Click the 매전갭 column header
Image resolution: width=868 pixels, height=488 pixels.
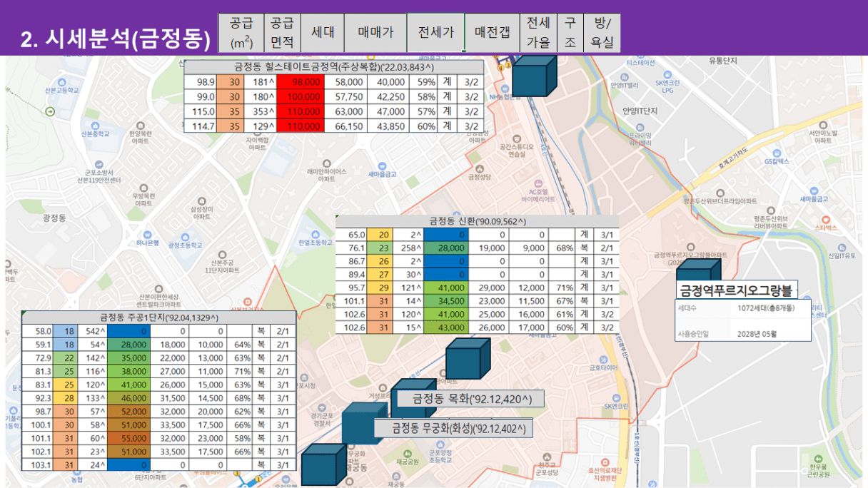pyautogui.click(x=492, y=32)
